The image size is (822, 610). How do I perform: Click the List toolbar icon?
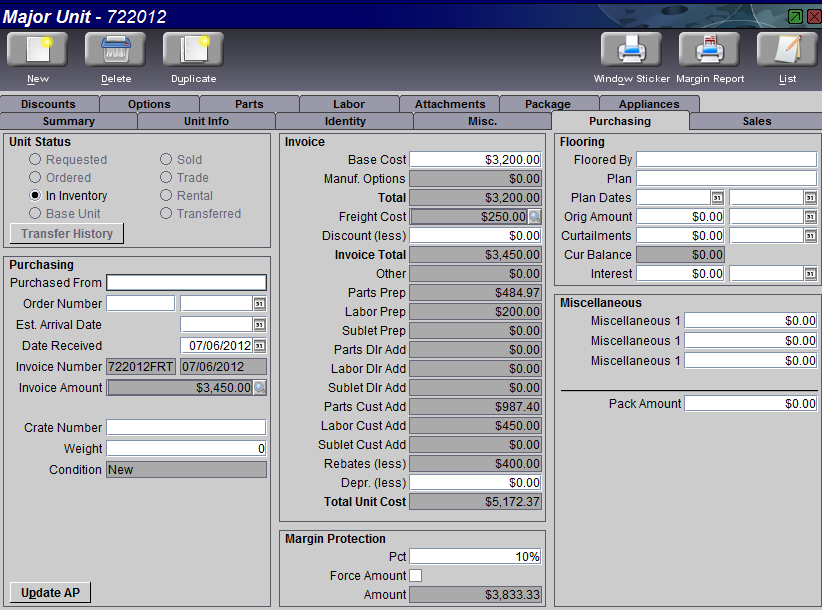[787, 50]
